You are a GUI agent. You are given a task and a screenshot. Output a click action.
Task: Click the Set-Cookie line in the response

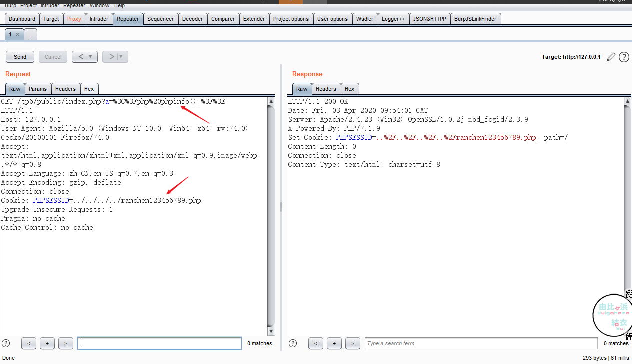coord(428,137)
